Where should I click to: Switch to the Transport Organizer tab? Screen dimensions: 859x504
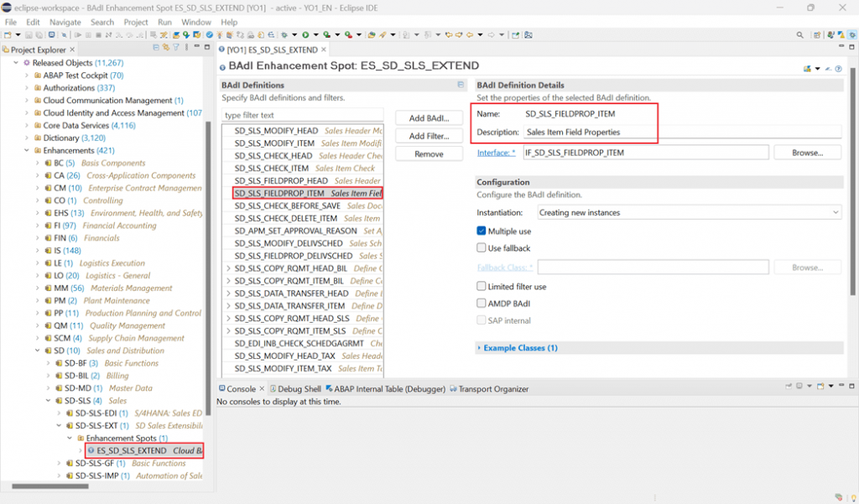click(x=489, y=389)
